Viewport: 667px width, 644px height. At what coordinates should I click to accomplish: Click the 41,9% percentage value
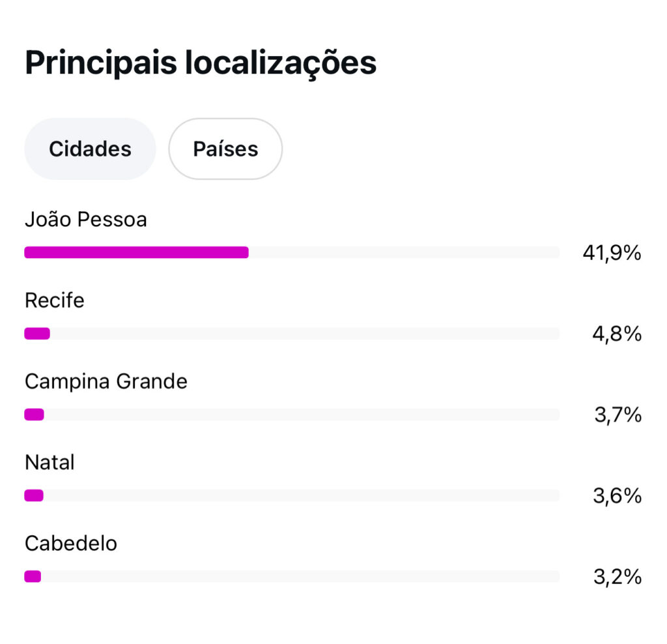pos(612,253)
